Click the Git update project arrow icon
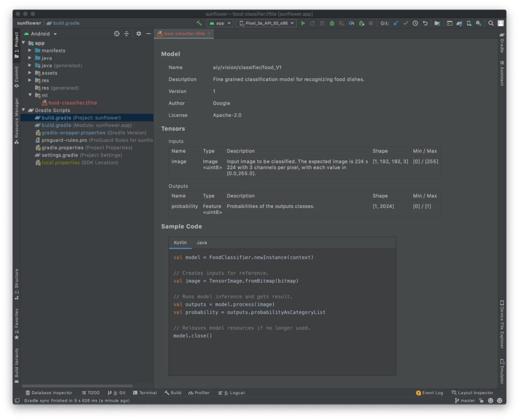This screenshot has height=420, width=519. point(396,23)
